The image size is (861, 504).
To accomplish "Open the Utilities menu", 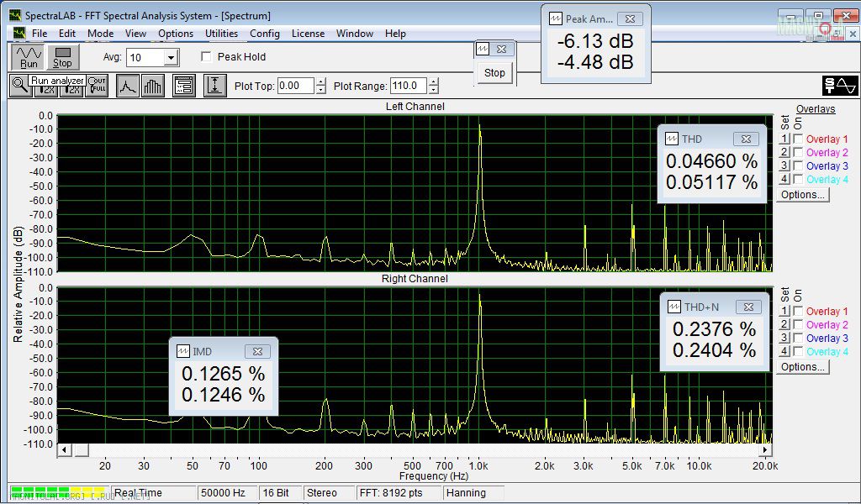I will click(x=221, y=34).
